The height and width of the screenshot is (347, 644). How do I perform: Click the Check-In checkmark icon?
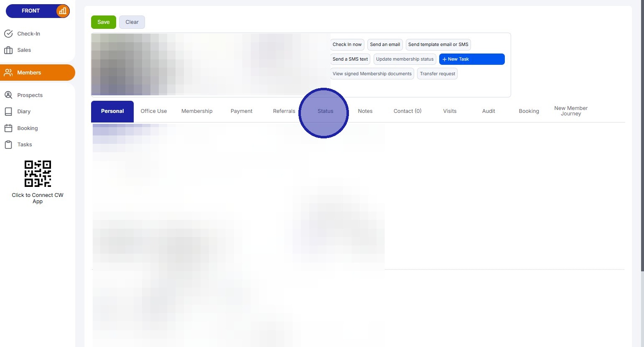[x=8, y=33]
